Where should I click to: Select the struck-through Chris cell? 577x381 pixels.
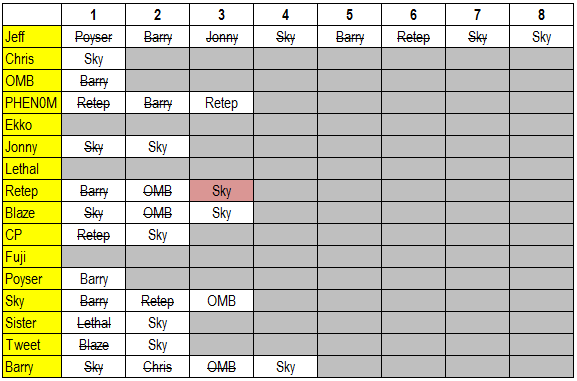coord(157,367)
